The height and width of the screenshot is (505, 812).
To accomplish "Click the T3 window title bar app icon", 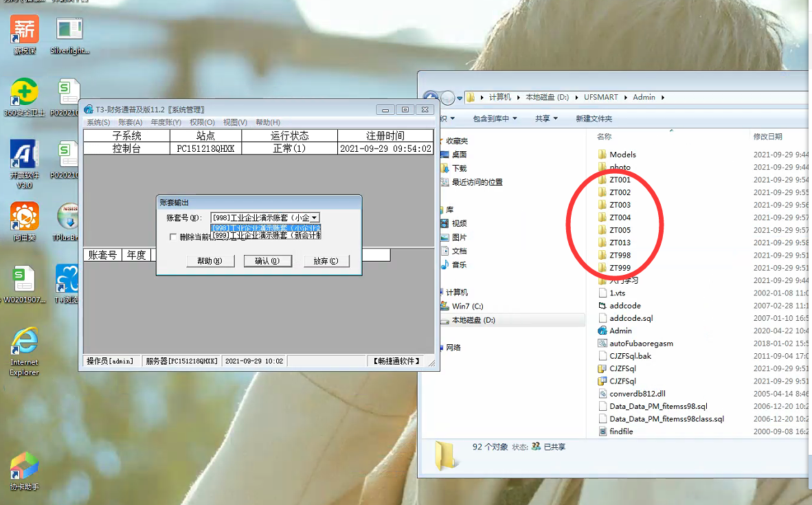I will (x=89, y=109).
